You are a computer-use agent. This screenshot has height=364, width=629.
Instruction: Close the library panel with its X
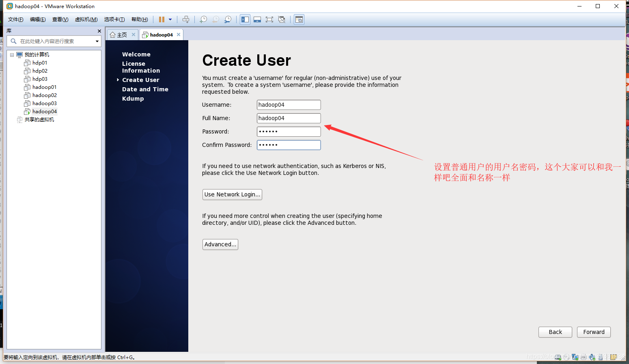[x=99, y=31]
